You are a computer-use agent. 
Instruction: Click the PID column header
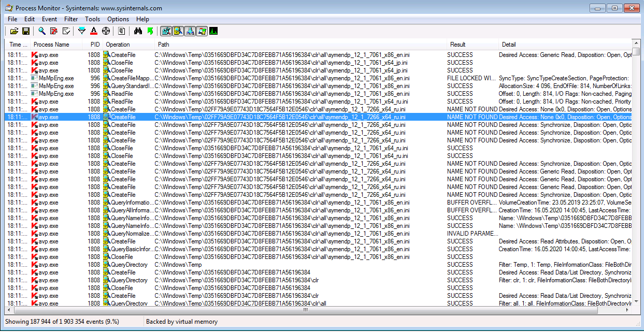click(x=92, y=45)
